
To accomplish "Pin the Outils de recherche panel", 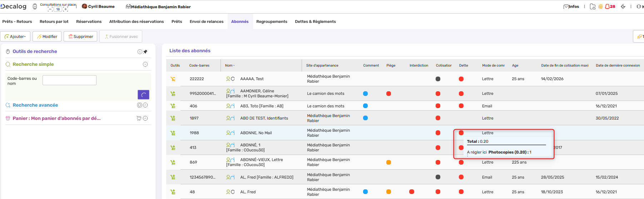I will click(145, 52).
